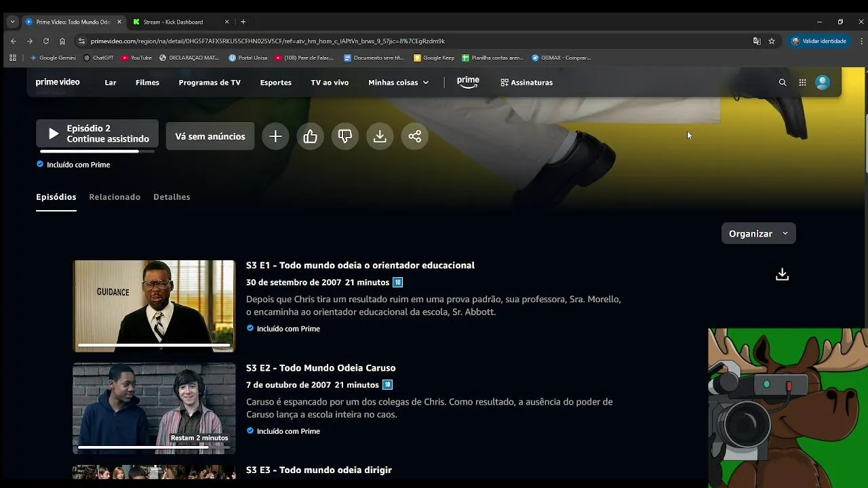This screenshot has height=488, width=868.
Task: Close the Prime Video tab
Action: click(119, 22)
